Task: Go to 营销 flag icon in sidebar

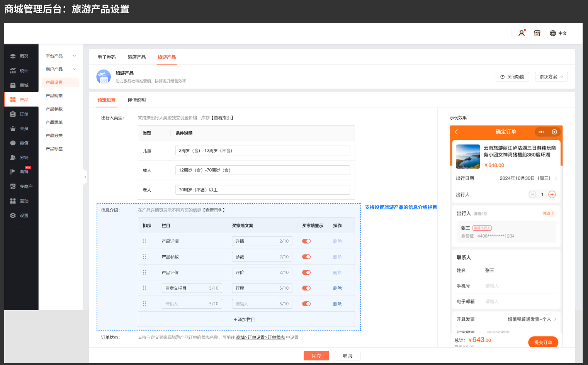Action: (x=13, y=172)
